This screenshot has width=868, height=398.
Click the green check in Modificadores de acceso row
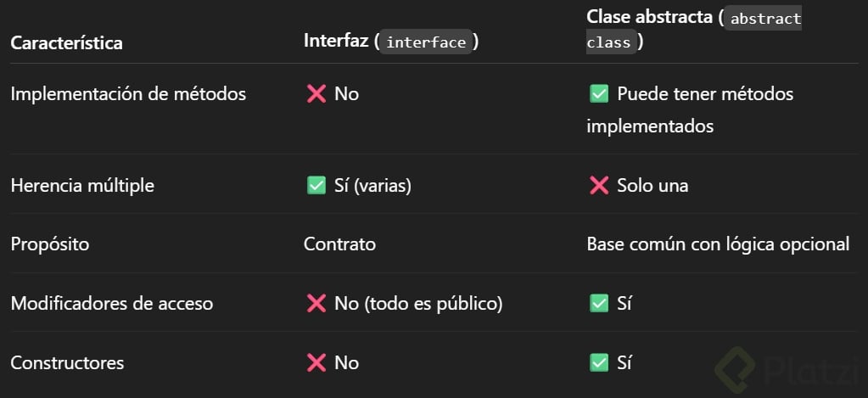(x=599, y=304)
